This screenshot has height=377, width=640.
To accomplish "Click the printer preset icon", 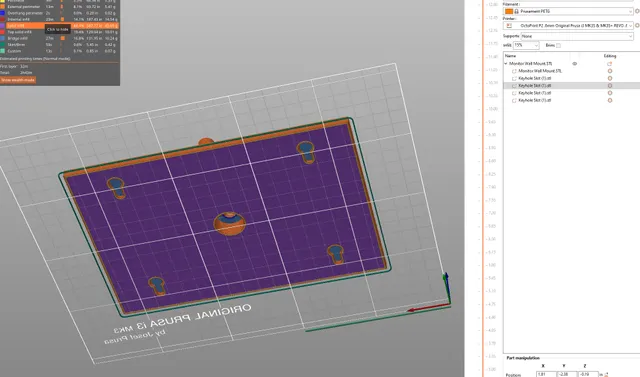I will [x=509, y=26].
